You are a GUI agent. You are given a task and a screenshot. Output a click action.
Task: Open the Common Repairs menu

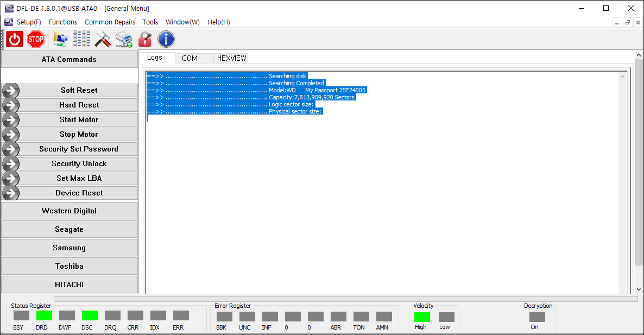point(110,22)
